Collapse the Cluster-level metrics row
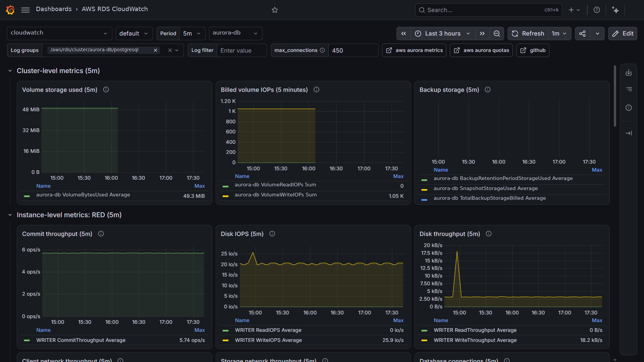This screenshot has width=644, height=362. (10, 71)
